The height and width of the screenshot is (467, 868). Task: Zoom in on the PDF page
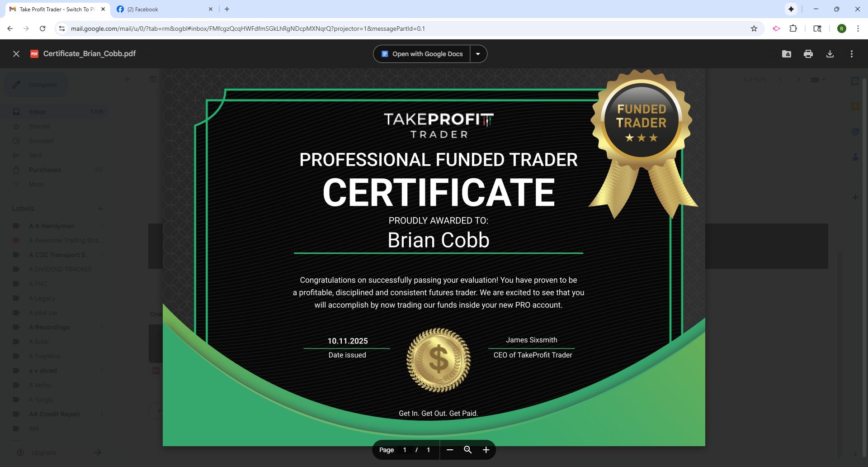486,450
